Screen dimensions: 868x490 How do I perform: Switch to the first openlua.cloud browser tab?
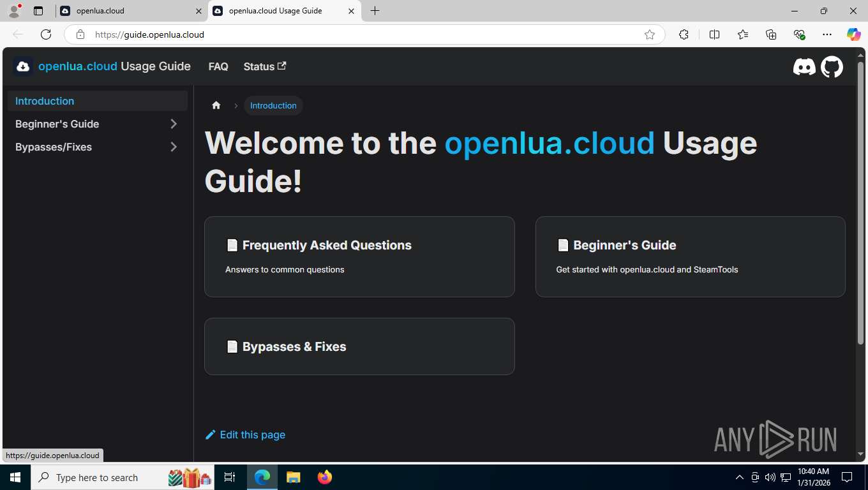tap(131, 11)
